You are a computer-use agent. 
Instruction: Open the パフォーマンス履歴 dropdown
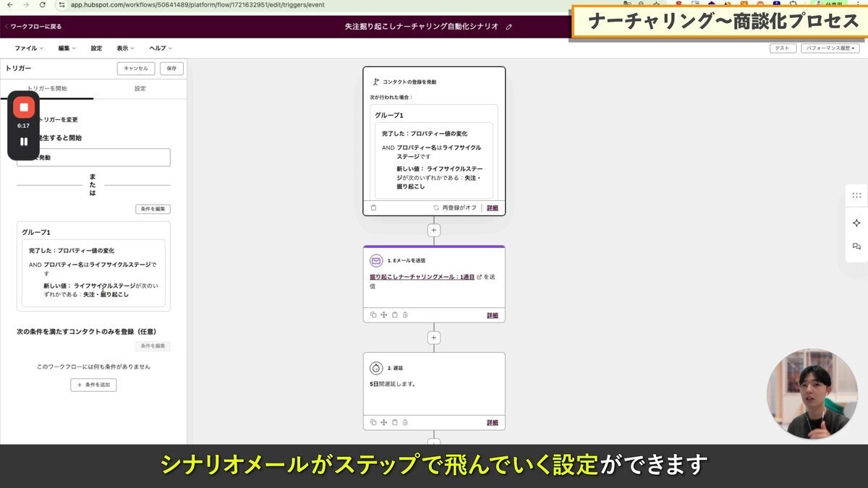click(x=828, y=48)
